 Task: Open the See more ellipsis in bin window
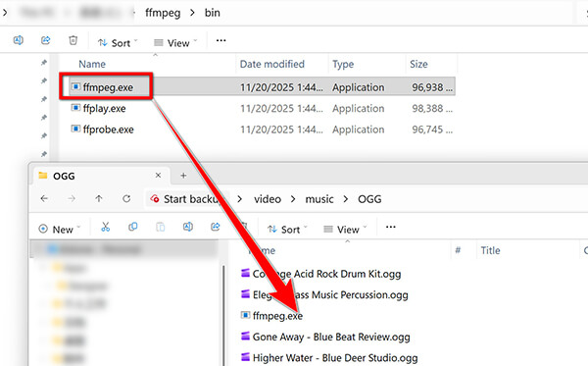tap(220, 40)
